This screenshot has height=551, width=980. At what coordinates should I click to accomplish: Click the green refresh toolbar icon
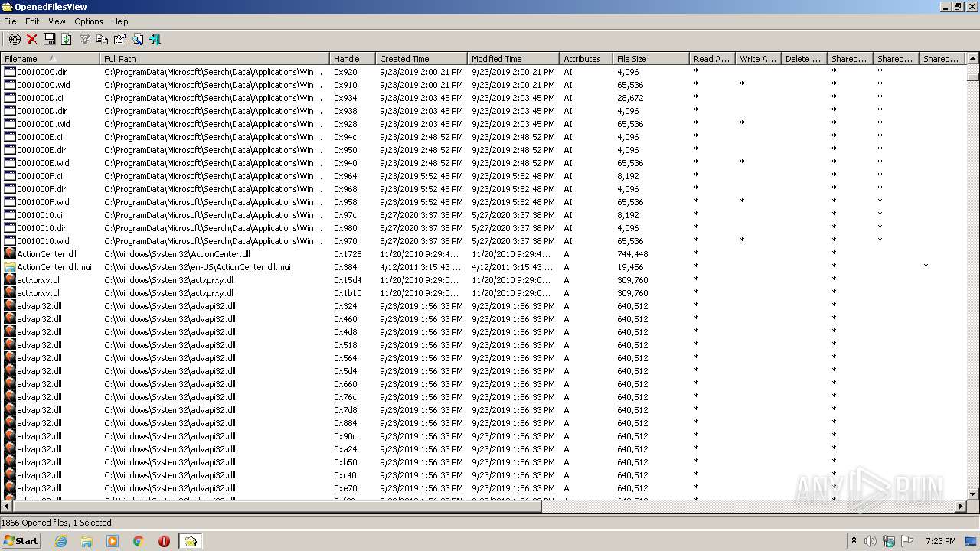[67, 39]
